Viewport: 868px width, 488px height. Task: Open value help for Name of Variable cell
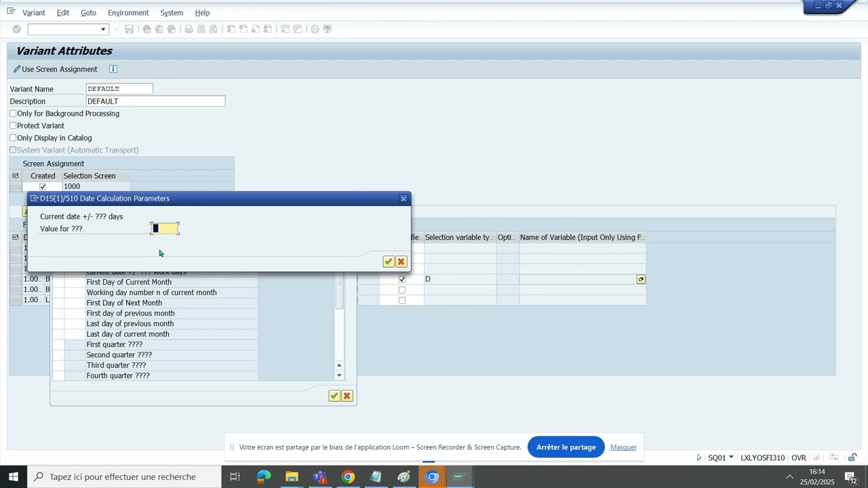(x=641, y=279)
